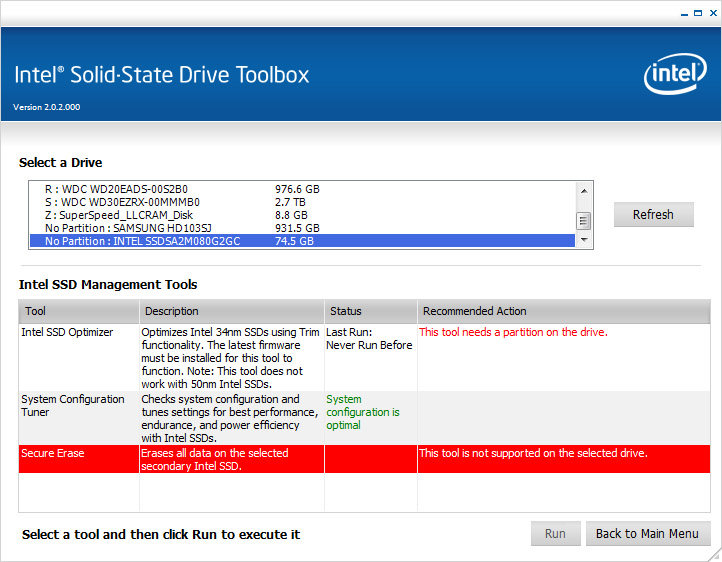Click the drive list scroll down arrow
The height and width of the screenshot is (562, 722).
point(584,239)
